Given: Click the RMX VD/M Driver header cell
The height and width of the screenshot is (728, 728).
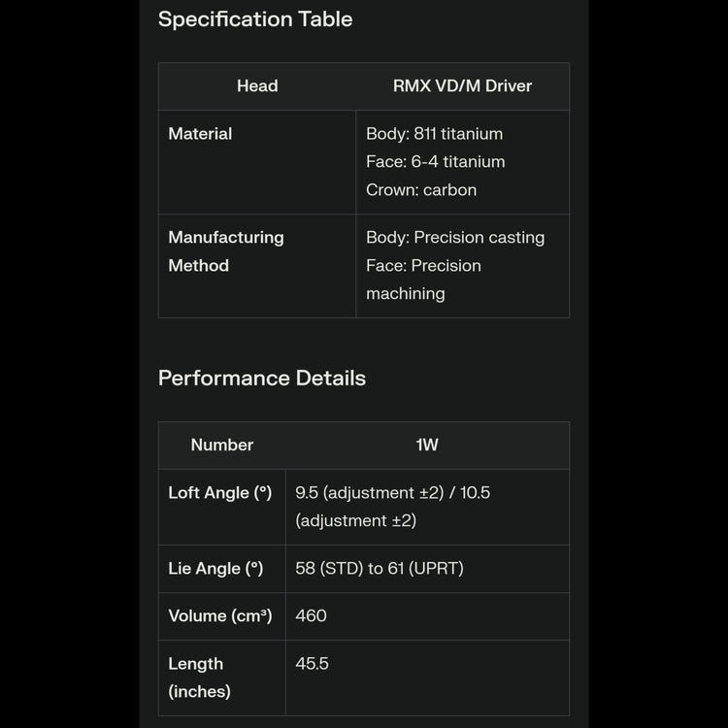Looking at the screenshot, I should (462, 86).
